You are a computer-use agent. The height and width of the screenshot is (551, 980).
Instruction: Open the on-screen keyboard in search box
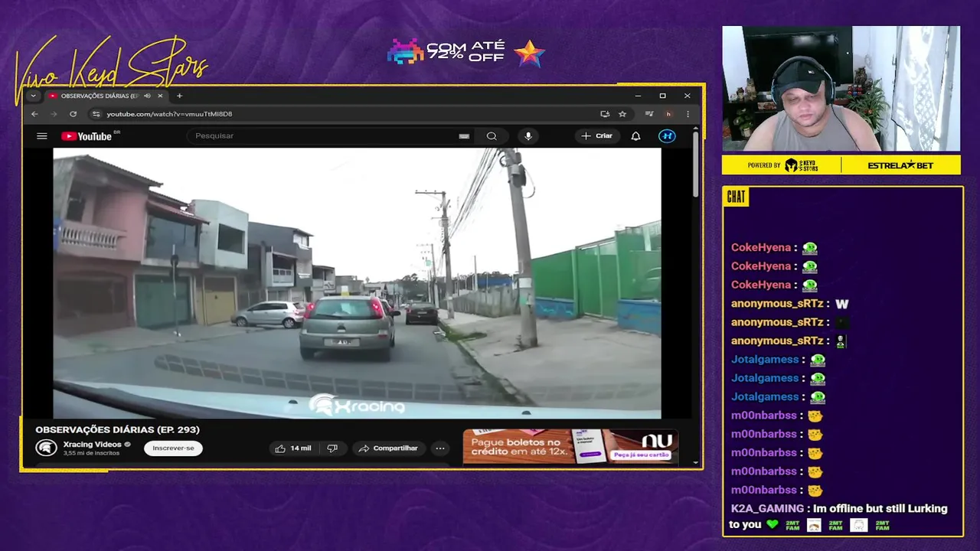coord(464,136)
